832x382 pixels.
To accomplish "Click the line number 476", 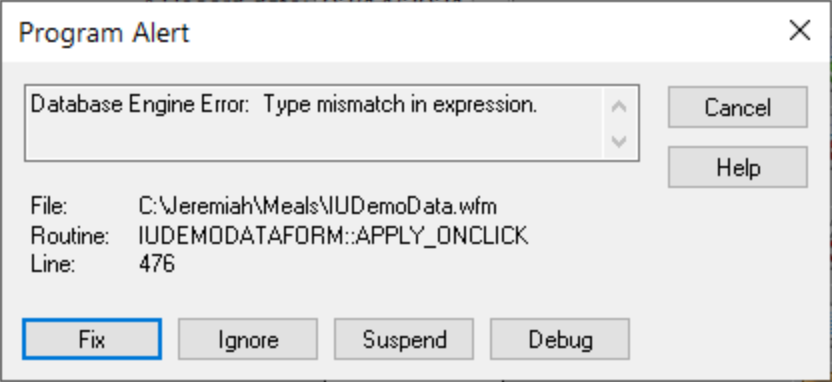I will click(157, 264).
